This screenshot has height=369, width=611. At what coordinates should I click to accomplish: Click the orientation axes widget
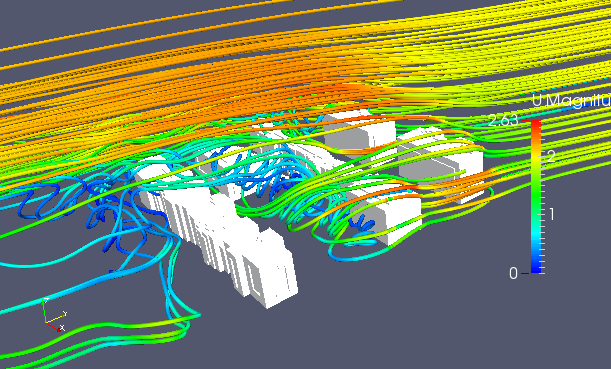54,316
